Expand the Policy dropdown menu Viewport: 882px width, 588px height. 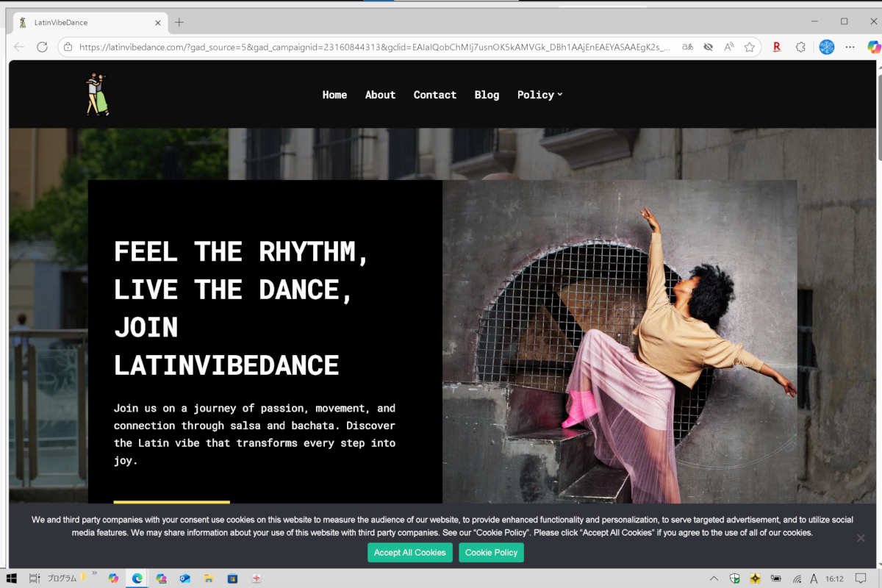coord(539,95)
